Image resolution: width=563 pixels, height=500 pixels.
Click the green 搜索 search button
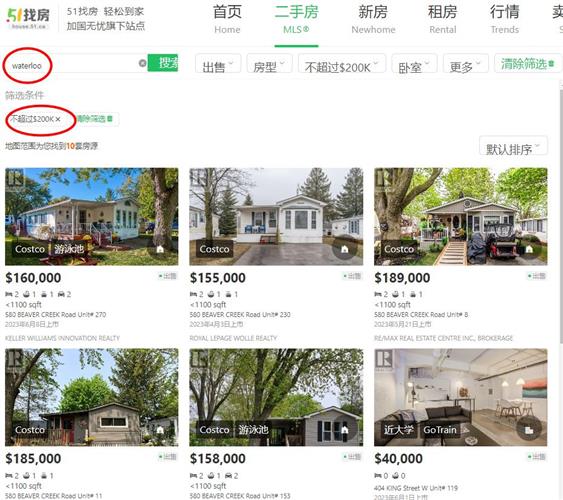(x=163, y=63)
